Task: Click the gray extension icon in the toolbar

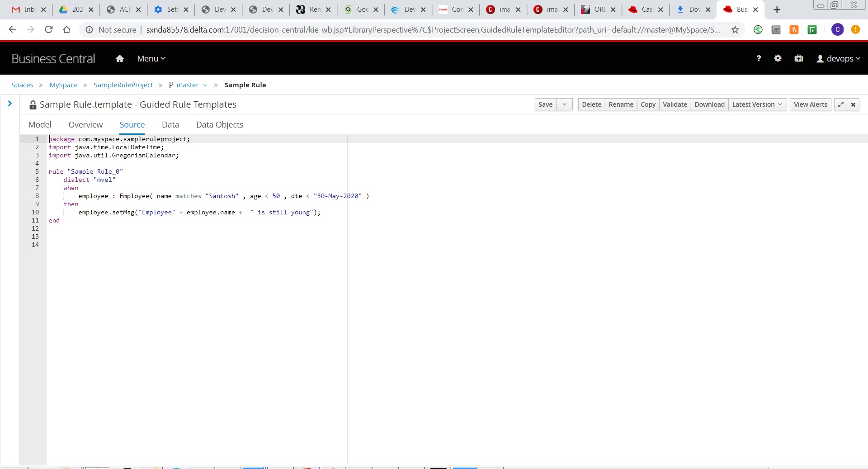Action: (776, 30)
